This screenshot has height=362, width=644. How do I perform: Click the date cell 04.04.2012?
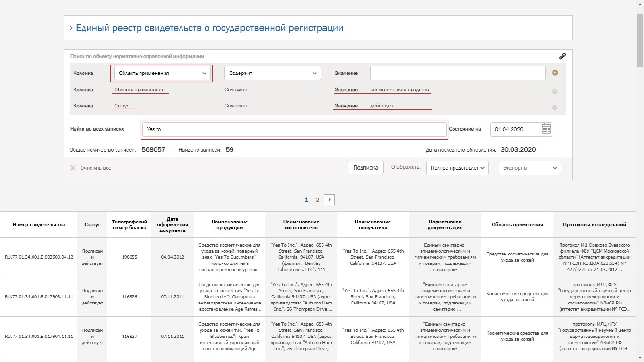tap(173, 257)
